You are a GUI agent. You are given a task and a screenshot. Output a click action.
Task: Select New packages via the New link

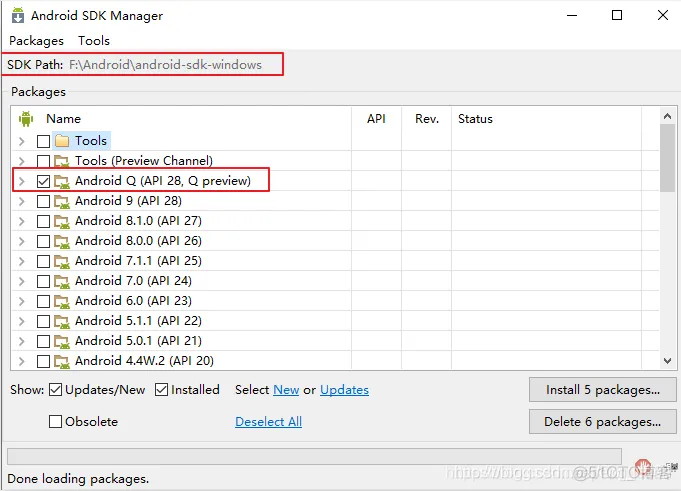[286, 390]
